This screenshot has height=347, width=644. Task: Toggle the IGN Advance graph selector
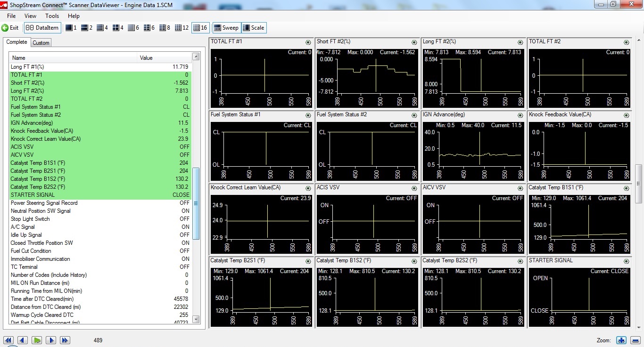pyautogui.click(x=520, y=115)
